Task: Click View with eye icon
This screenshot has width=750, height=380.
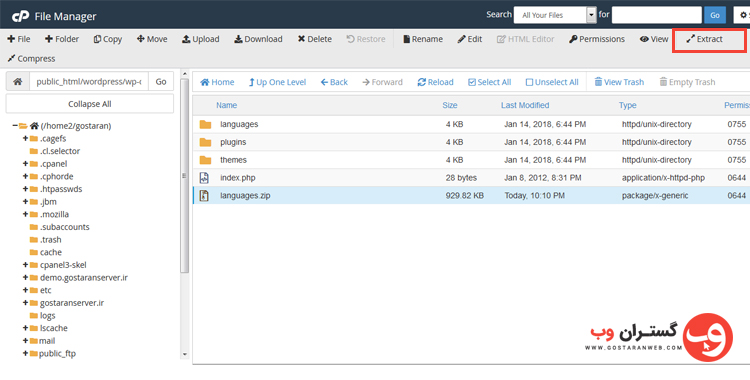Action: [x=654, y=39]
